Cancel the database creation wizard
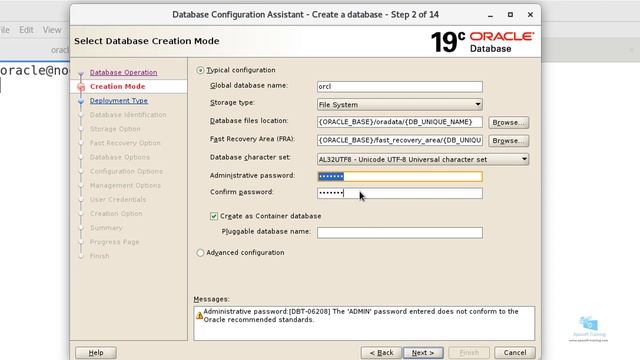The height and width of the screenshot is (360, 640). click(515, 353)
